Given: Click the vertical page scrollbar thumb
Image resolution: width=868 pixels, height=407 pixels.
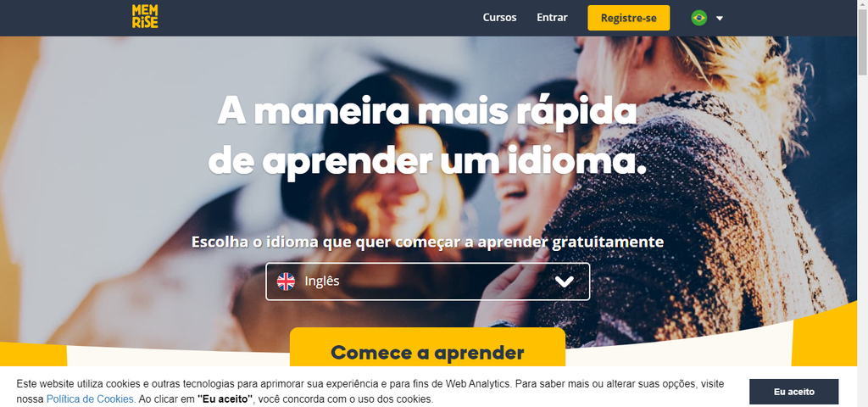Looking at the screenshot, I should pyautogui.click(x=862, y=43).
